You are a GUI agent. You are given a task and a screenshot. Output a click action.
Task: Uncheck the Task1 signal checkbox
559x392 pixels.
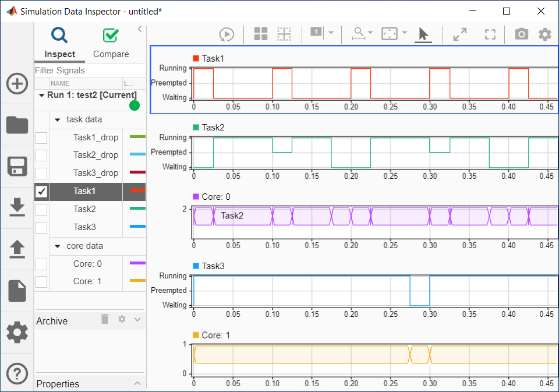coord(41,191)
